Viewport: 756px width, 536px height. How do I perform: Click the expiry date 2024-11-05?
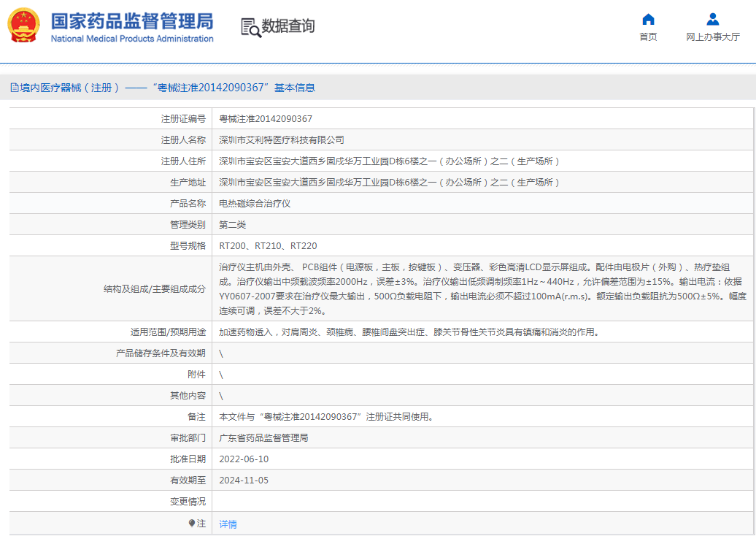(x=244, y=481)
